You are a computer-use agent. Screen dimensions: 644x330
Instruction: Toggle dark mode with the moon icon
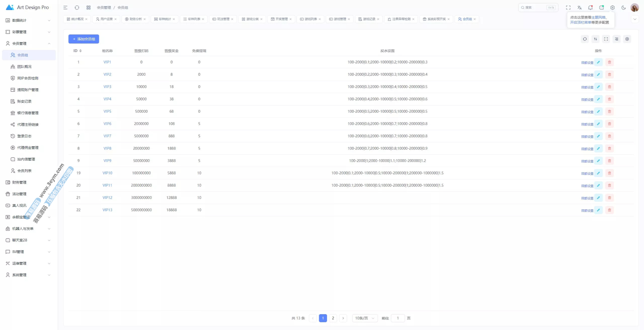pos(623,8)
